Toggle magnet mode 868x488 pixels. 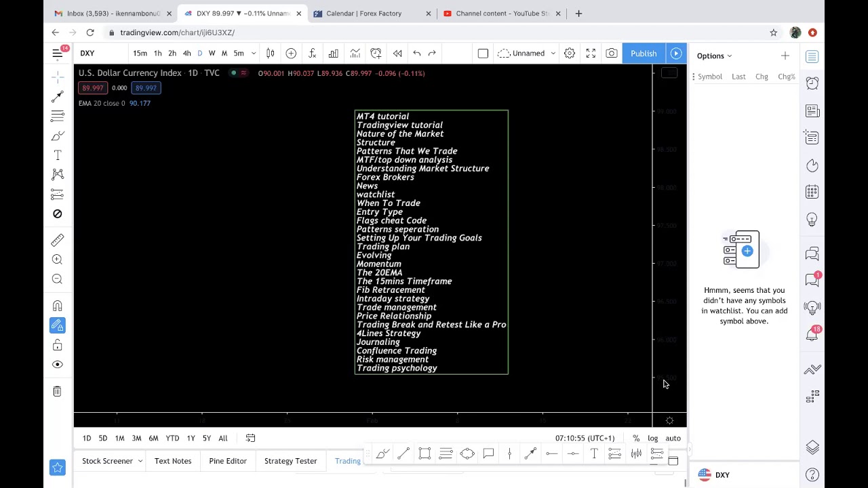[58, 306]
